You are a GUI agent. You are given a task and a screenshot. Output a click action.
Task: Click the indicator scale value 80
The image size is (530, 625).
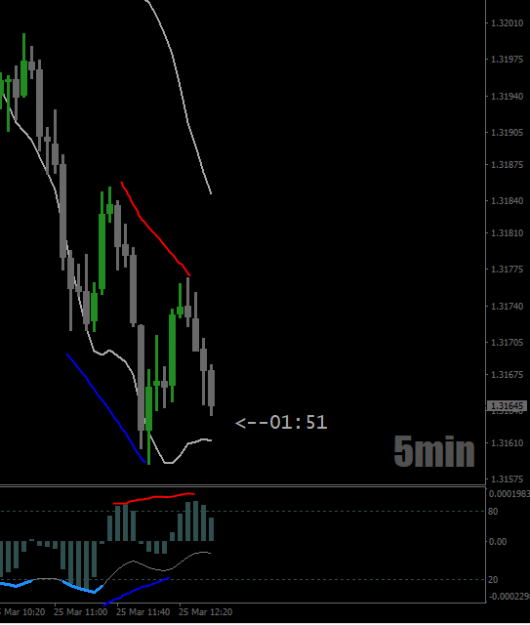(493, 512)
